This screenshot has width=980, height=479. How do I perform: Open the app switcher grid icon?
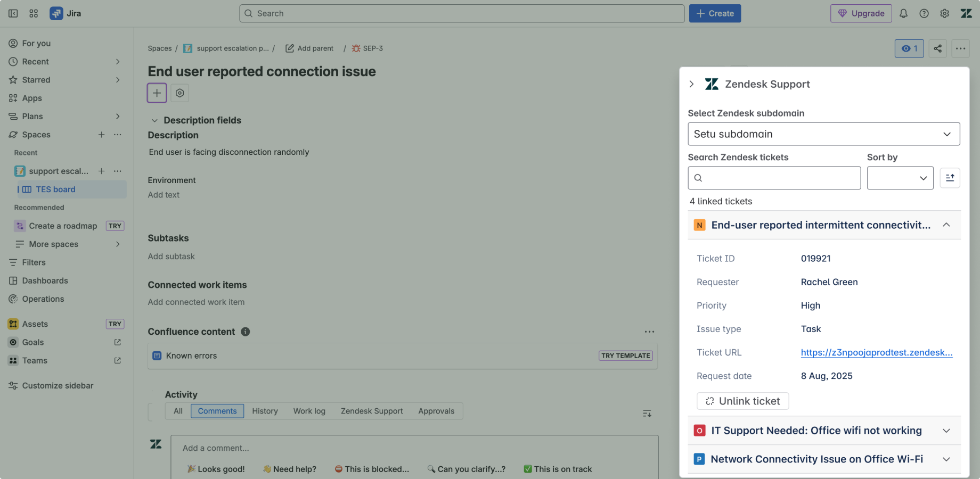pyautogui.click(x=34, y=13)
